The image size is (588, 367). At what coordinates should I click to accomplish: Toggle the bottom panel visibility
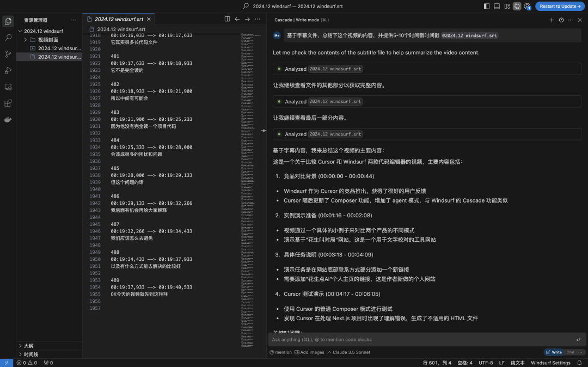(497, 6)
